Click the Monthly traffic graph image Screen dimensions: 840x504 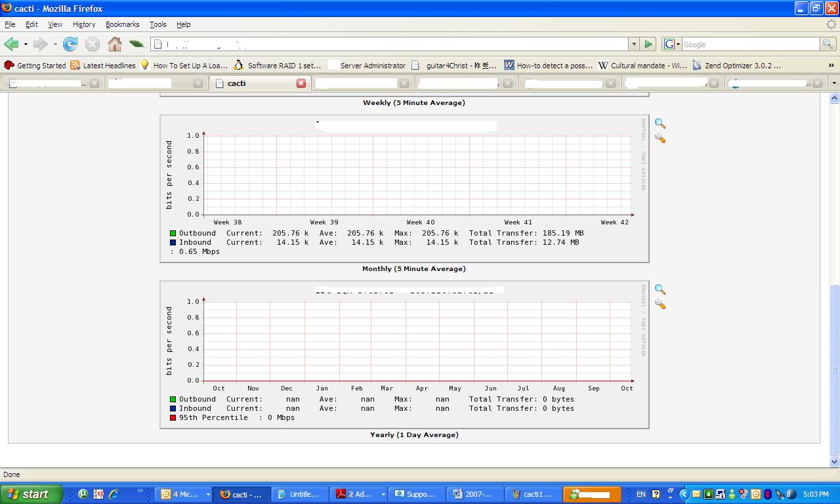click(x=404, y=188)
